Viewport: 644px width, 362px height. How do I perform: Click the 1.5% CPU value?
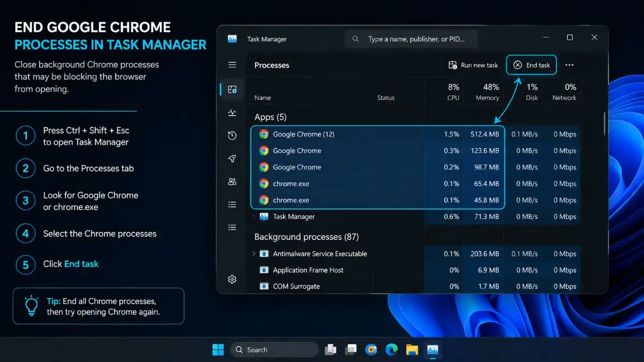[451, 134]
